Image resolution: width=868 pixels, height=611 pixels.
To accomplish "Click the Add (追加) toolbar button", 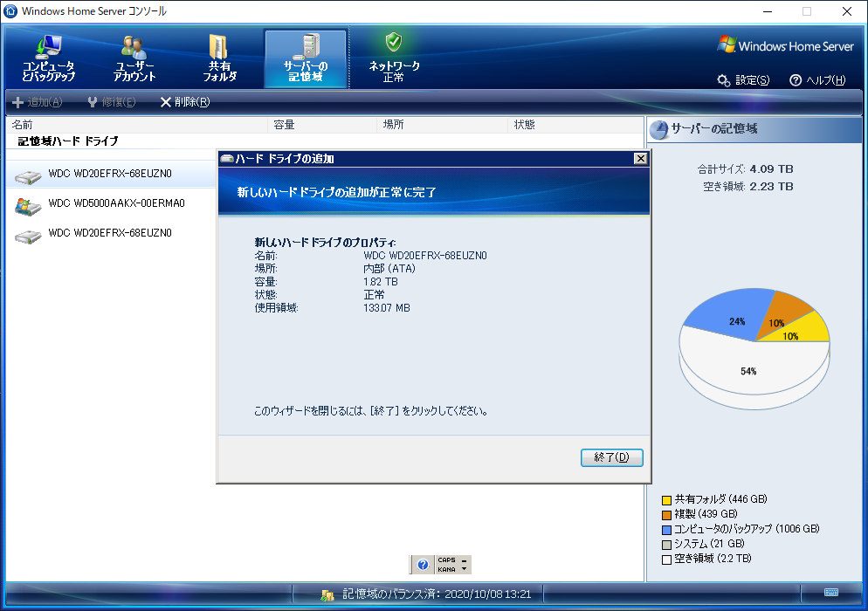I will [37, 102].
